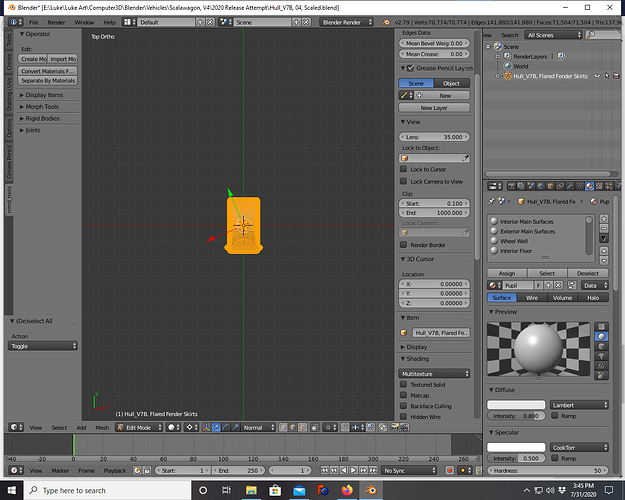Toggle limit selection to visible icon
Screen dimensions: 625x500
[314, 427]
